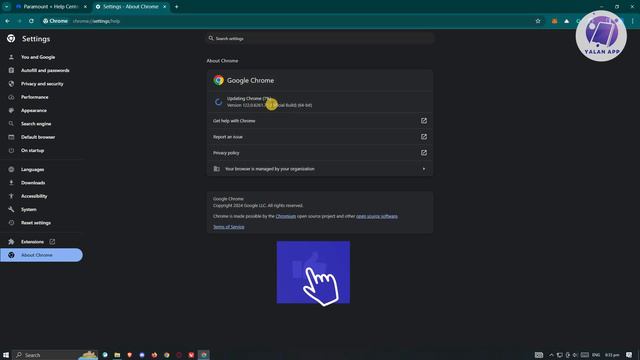Click the white triangle extension icon
The image size is (640, 360).
(x=567, y=21)
